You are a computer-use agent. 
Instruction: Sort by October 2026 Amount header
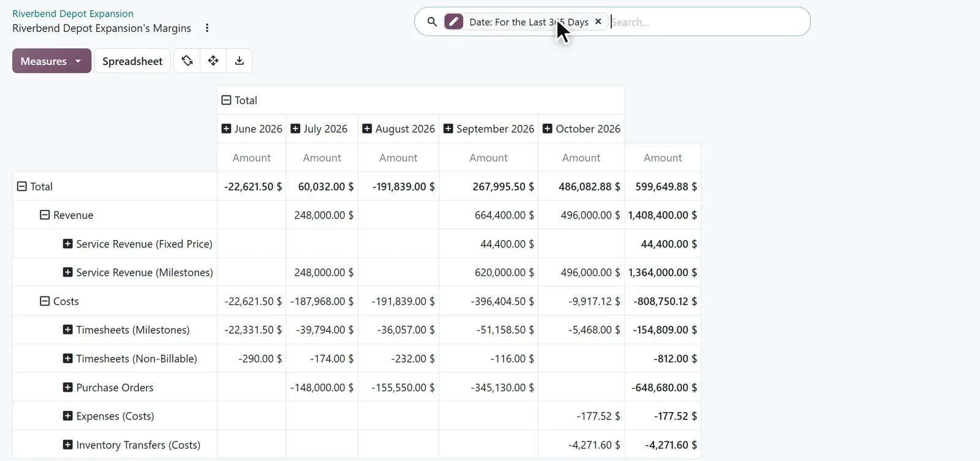(x=581, y=157)
